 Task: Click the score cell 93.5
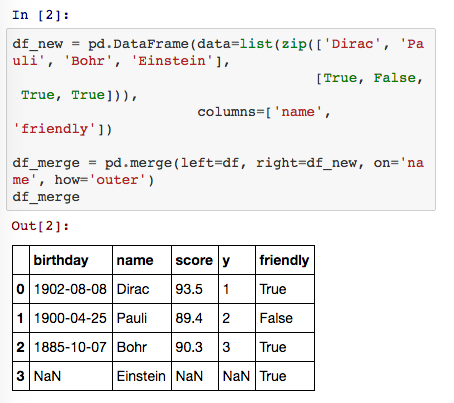[x=195, y=289]
